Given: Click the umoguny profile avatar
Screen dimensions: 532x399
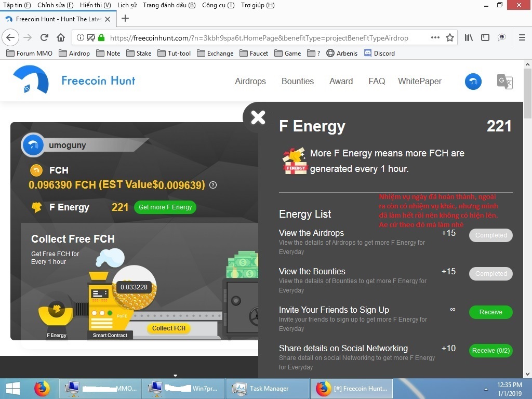Looking at the screenshot, I should click(x=33, y=145).
